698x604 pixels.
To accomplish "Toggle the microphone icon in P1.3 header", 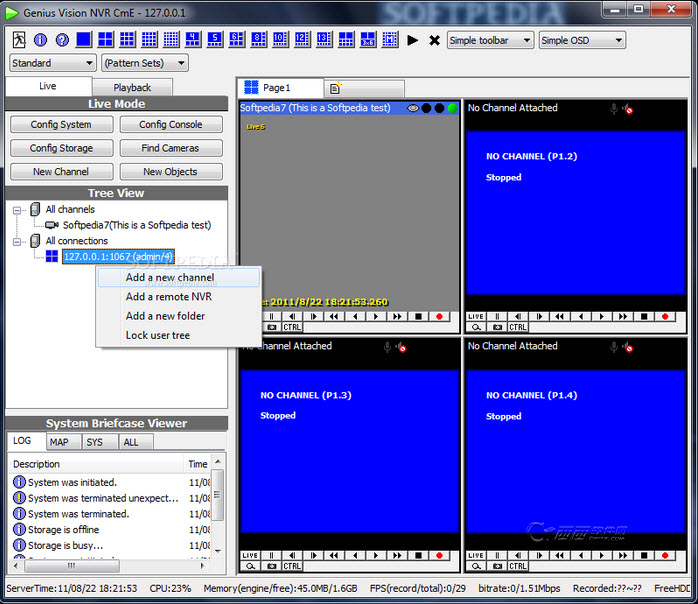I will click(x=387, y=347).
